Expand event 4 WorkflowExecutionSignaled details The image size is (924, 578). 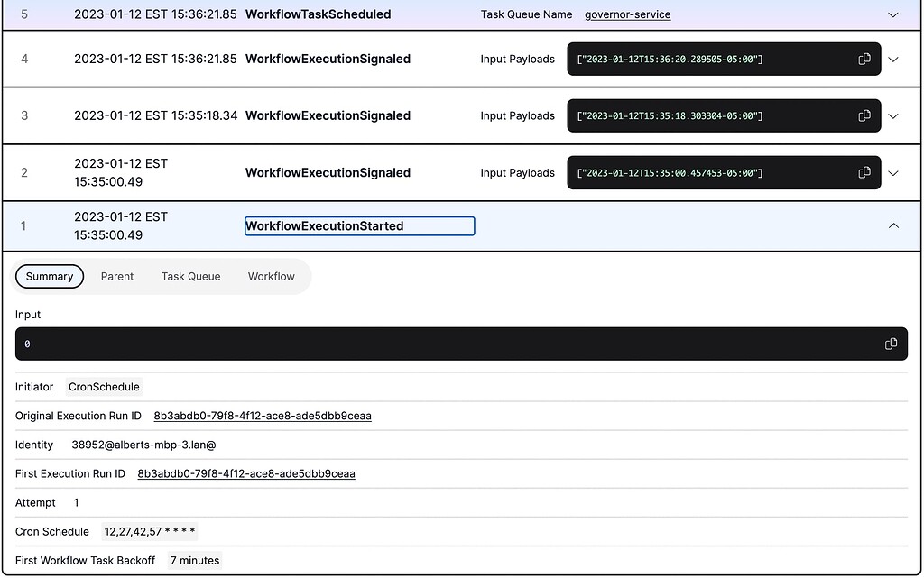893,59
